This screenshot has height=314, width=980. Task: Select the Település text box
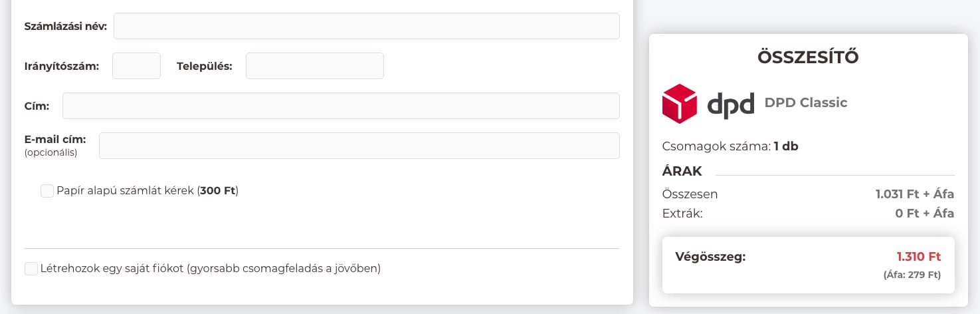[x=314, y=66]
